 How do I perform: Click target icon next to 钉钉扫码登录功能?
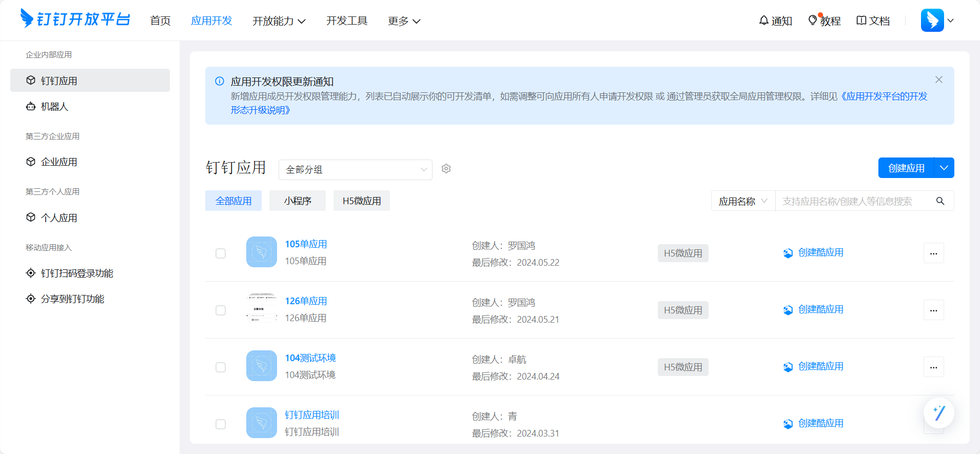[31, 273]
